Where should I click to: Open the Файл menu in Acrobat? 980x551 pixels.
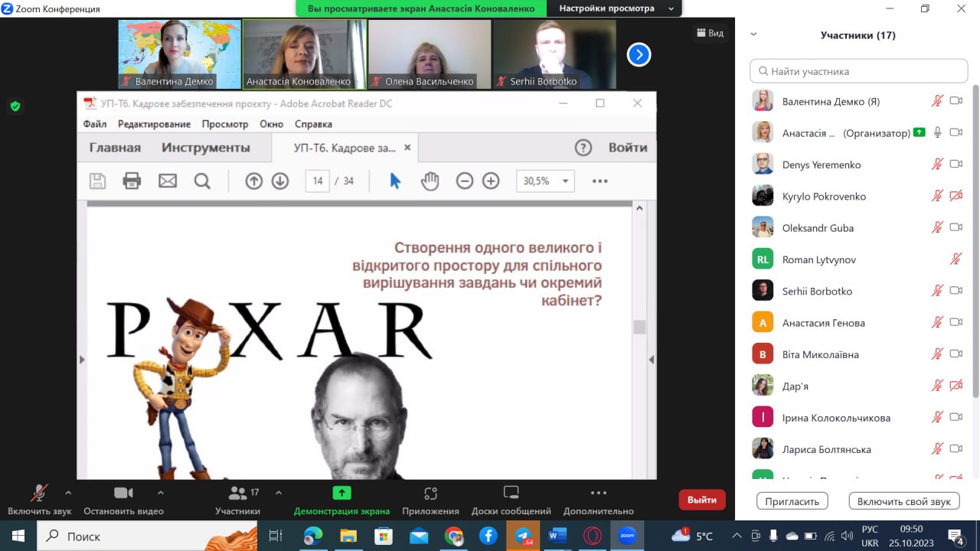(95, 124)
